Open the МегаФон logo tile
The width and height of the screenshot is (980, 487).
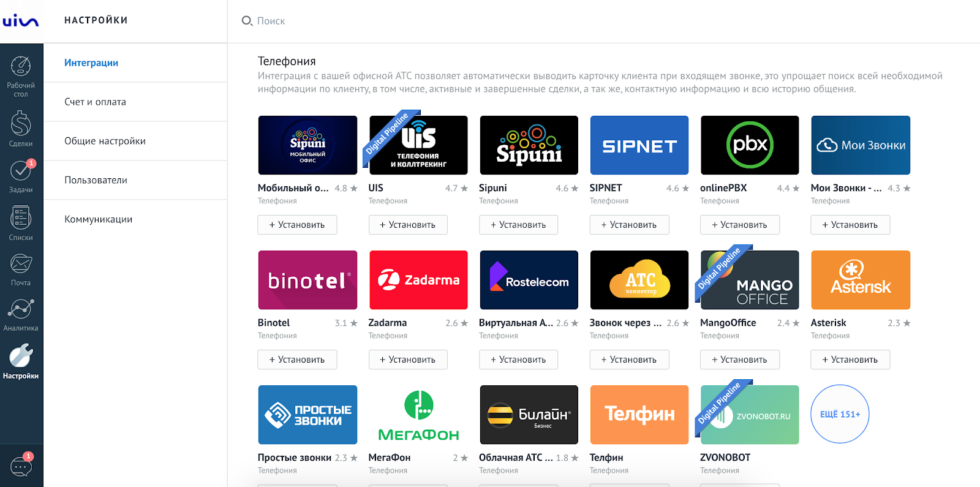(418, 415)
